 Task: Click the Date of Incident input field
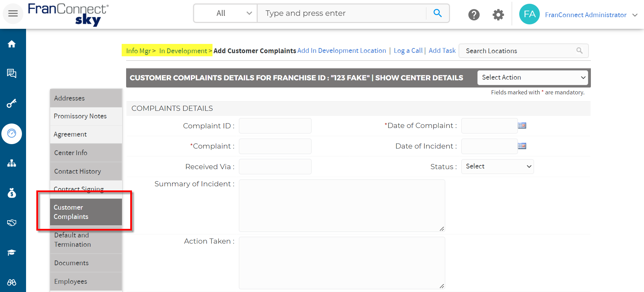(489, 146)
